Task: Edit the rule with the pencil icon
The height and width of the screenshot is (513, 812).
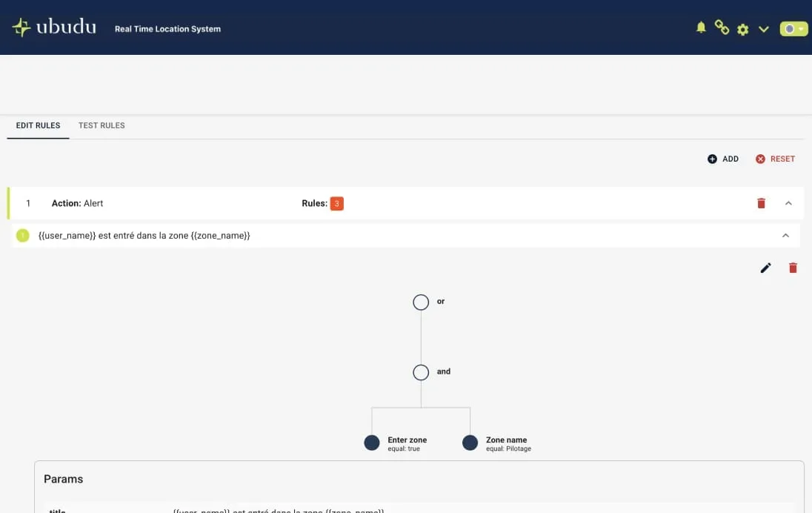Action: [x=765, y=268]
